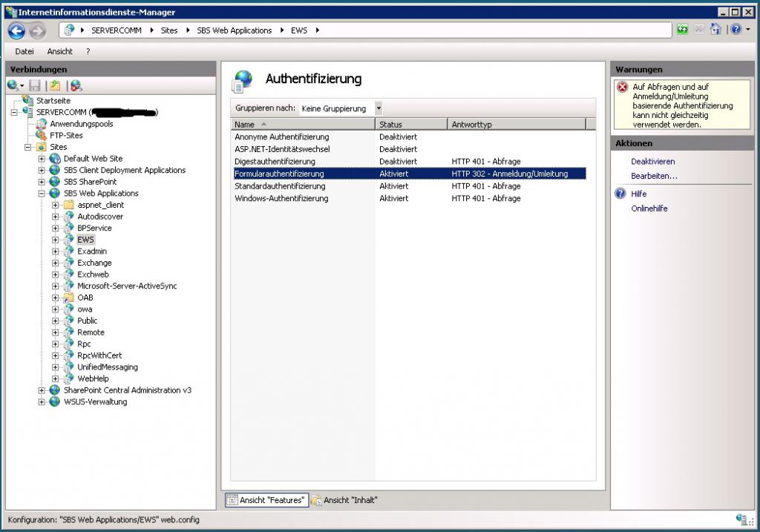
Task: Click SBS Web Applications in the breadcrumb
Action: (234, 30)
